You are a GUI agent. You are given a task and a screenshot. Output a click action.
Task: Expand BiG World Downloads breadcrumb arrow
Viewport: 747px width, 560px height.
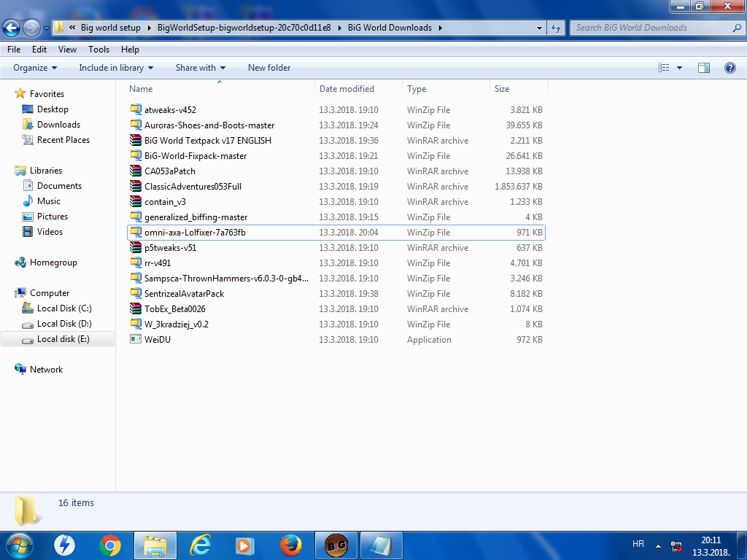pos(440,28)
